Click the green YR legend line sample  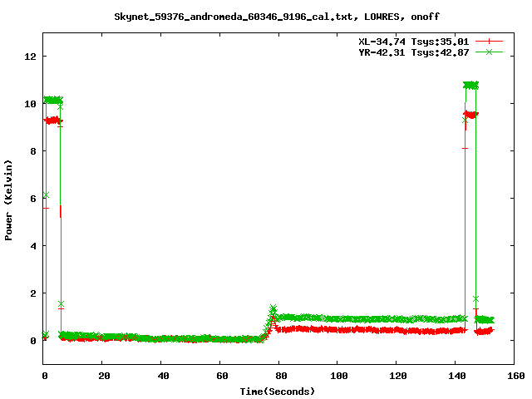(x=489, y=52)
